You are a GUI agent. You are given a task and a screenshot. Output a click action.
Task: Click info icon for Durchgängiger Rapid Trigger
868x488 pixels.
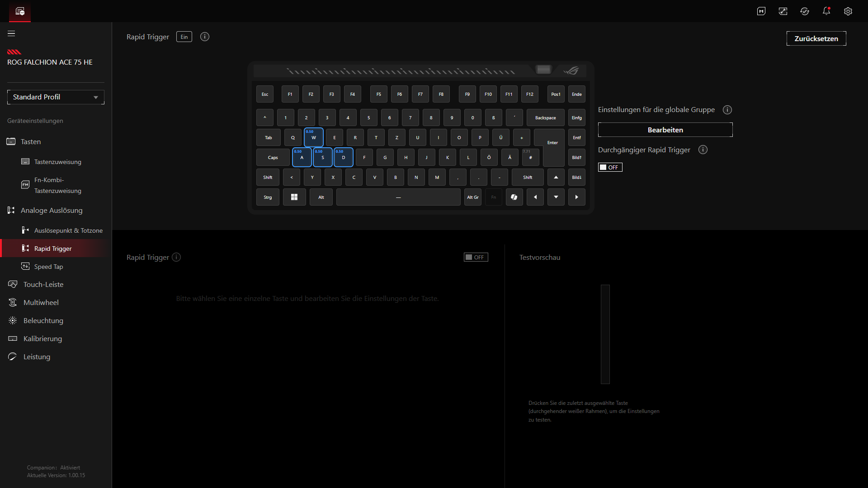[x=703, y=150]
